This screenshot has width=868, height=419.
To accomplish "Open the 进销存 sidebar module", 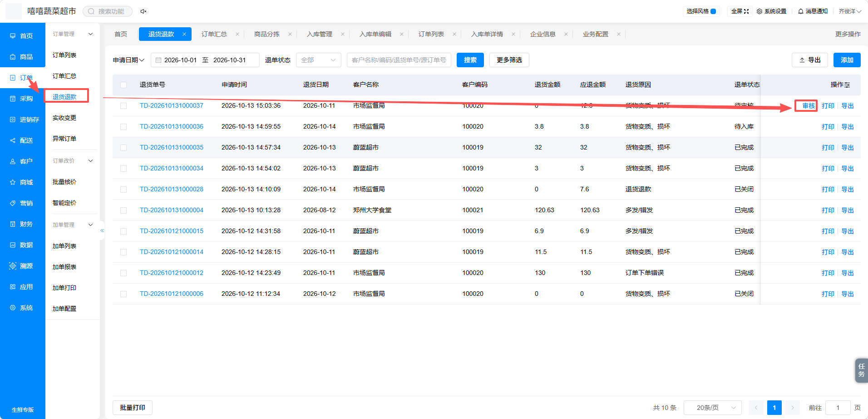I will pos(25,120).
